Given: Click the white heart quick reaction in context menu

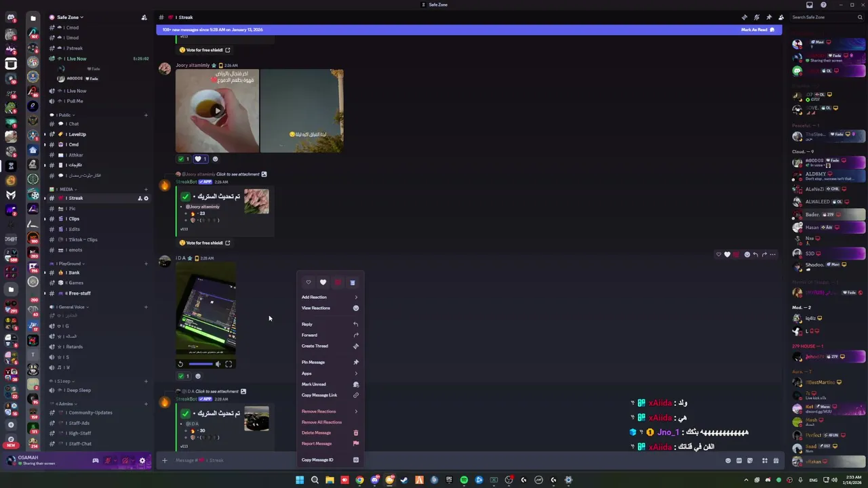Looking at the screenshot, I should pos(323,282).
